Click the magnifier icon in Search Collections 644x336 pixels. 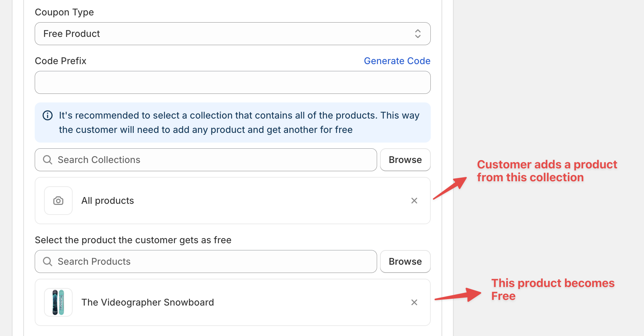click(x=48, y=160)
